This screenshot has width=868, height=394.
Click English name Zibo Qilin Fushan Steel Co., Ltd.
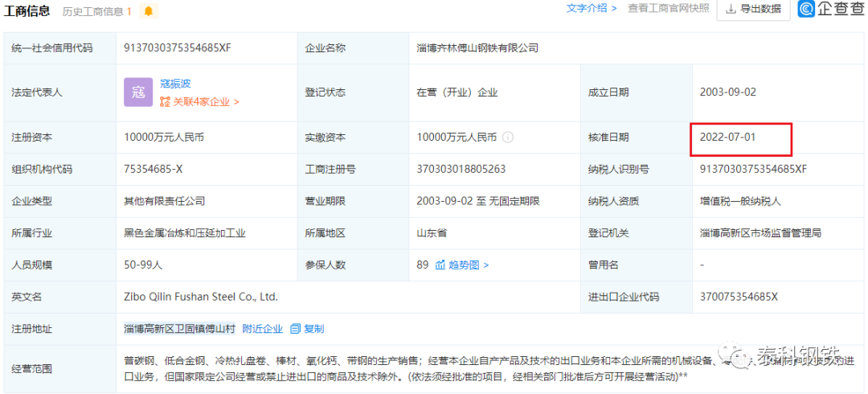(x=201, y=297)
